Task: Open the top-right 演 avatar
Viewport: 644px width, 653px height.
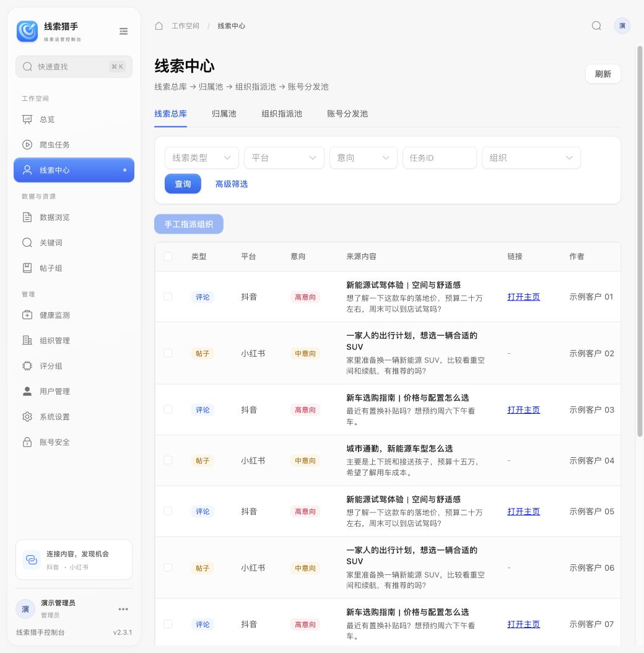Action: pyautogui.click(x=622, y=26)
